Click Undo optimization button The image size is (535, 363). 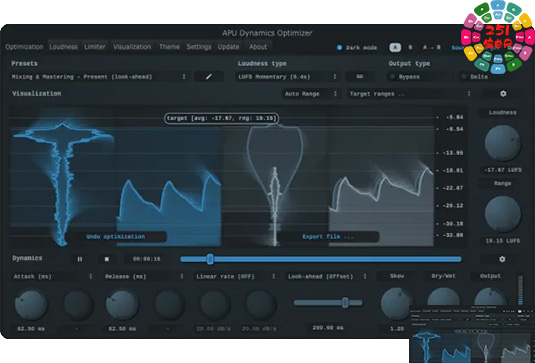pyautogui.click(x=116, y=237)
